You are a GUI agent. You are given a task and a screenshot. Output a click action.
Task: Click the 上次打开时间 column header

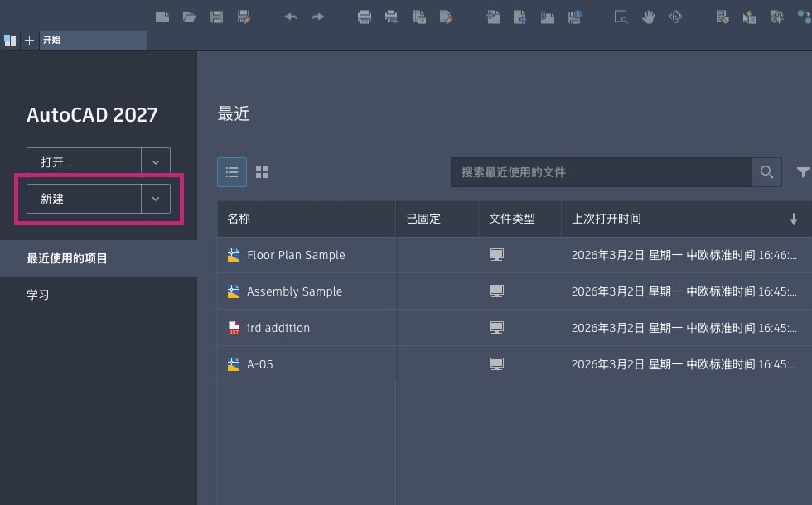pos(686,219)
